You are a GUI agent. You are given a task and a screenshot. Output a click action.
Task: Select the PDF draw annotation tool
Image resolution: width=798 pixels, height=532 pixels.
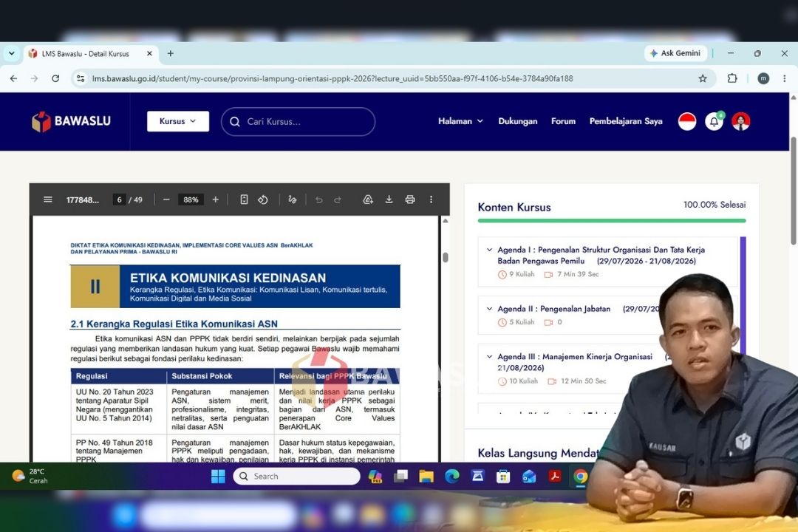(x=292, y=199)
